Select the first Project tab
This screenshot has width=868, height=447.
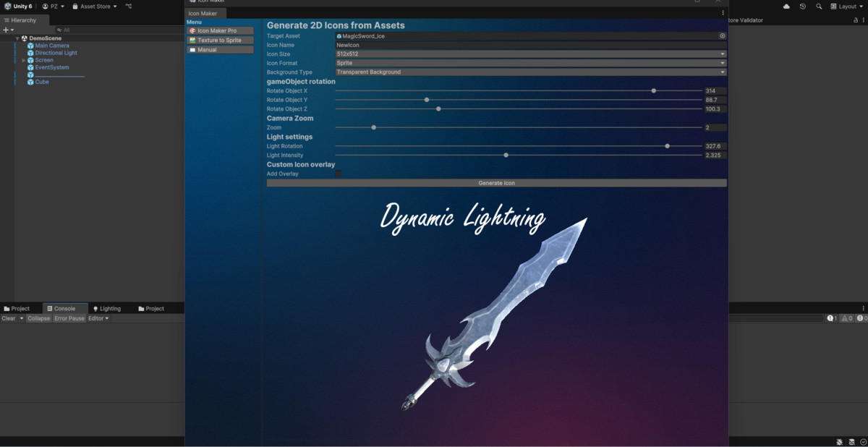(x=17, y=309)
